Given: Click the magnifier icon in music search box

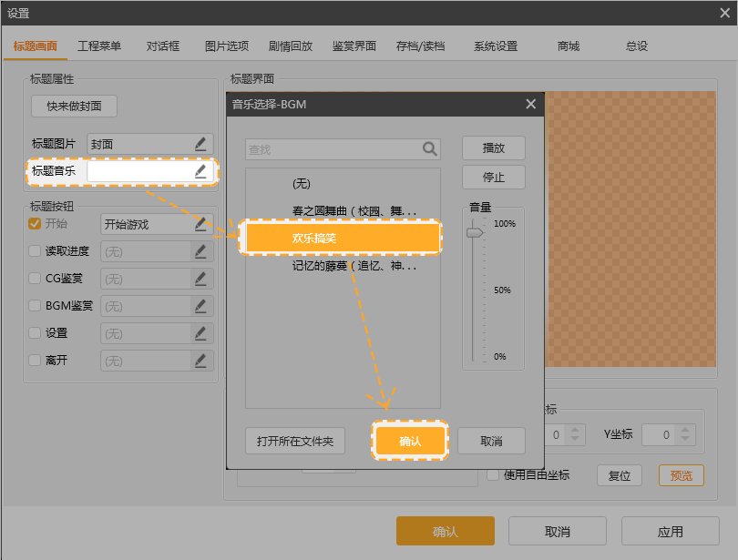Looking at the screenshot, I should click(x=429, y=149).
